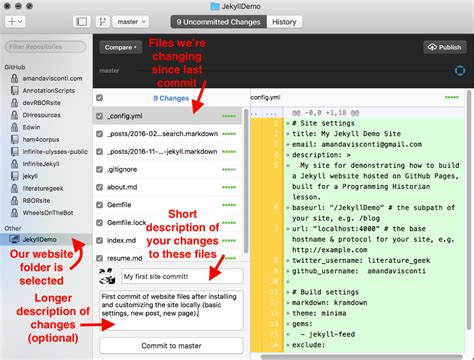Viewport: 474px width, 360px height.
Task: Click lock icon beside Edwin
Action: [14, 127]
